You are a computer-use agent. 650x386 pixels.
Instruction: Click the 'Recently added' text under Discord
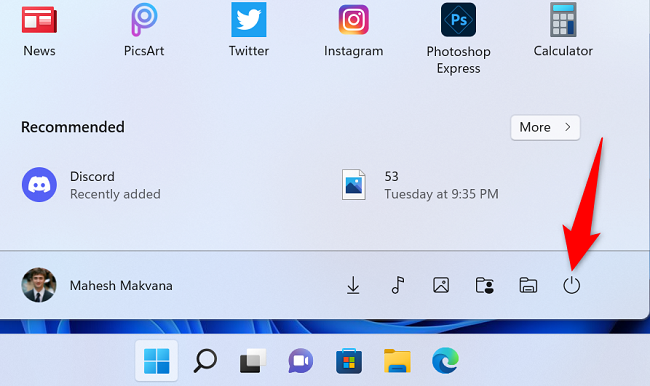pyautogui.click(x=115, y=194)
